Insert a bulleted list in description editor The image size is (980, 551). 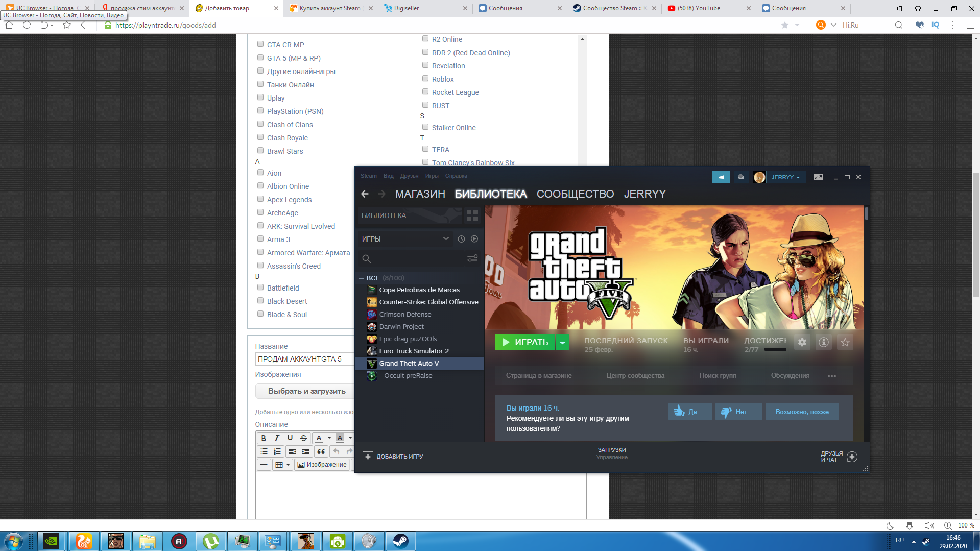tap(264, 451)
